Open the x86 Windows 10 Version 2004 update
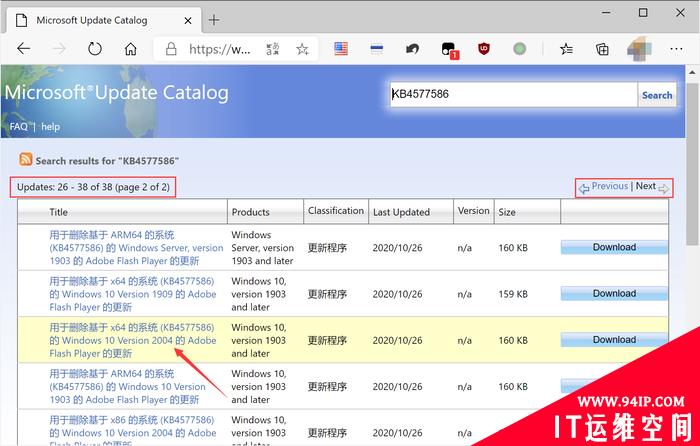The image size is (700, 446). click(133, 431)
